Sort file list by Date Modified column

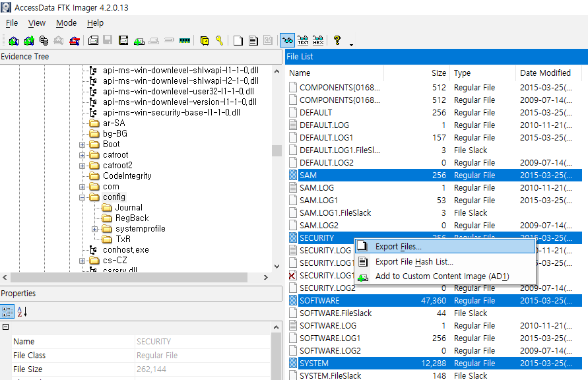[x=548, y=73]
